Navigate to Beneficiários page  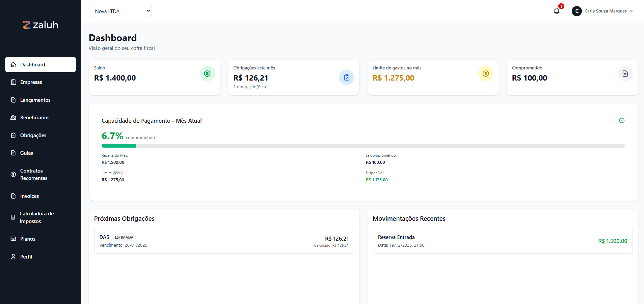pos(35,118)
